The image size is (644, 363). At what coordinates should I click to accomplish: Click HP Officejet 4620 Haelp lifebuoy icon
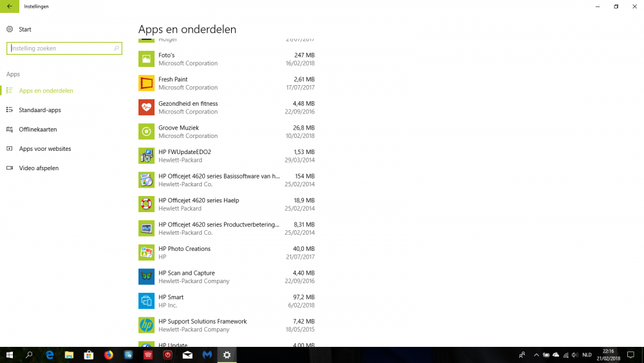146,204
